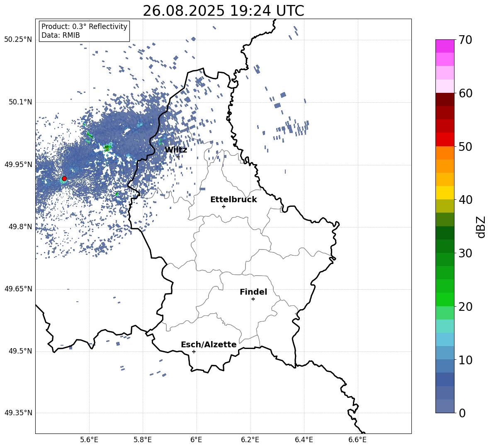
Task: Select the Wiltz city label
Action: (x=176, y=150)
